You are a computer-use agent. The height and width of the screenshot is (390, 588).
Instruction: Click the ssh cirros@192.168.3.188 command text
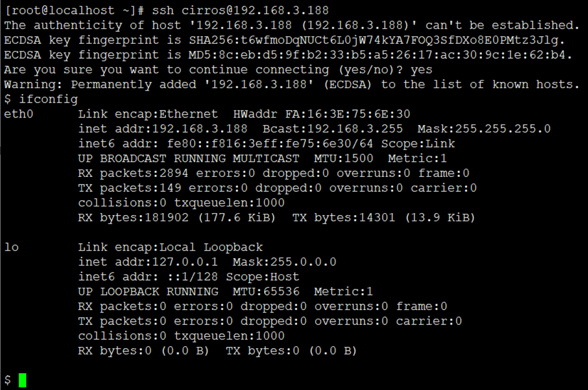(x=240, y=10)
